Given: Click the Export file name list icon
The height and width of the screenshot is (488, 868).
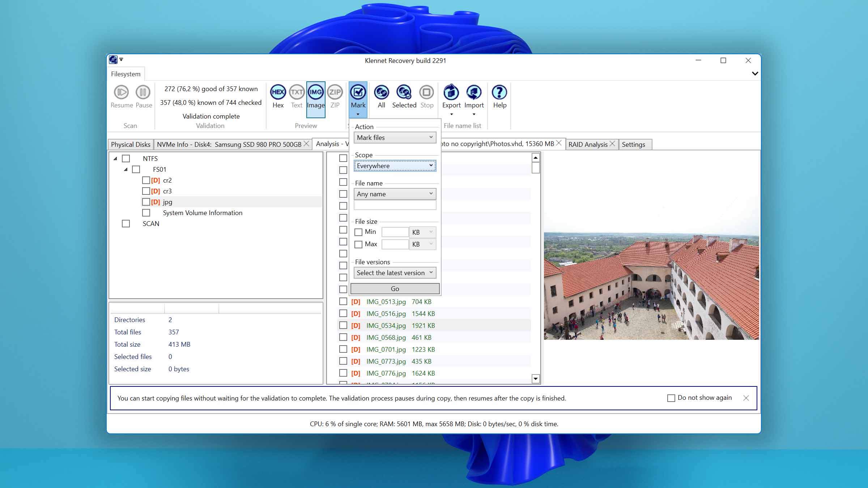Looking at the screenshot, I should [451, 92].
